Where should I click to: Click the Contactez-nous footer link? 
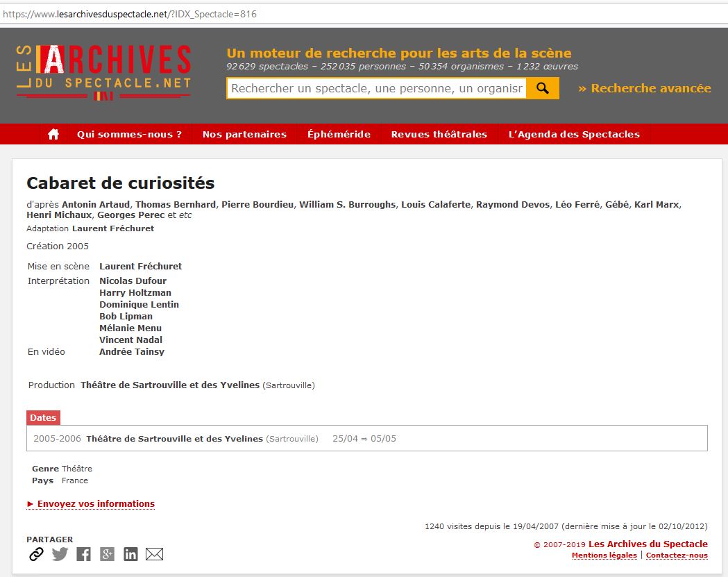click(x=677, y=555)
